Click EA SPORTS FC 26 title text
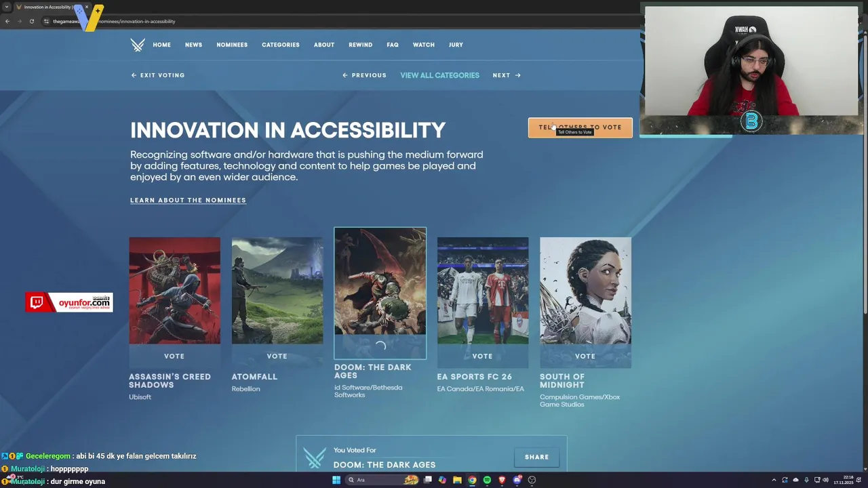This screenshot has width=868, height=488. point(474,377)
